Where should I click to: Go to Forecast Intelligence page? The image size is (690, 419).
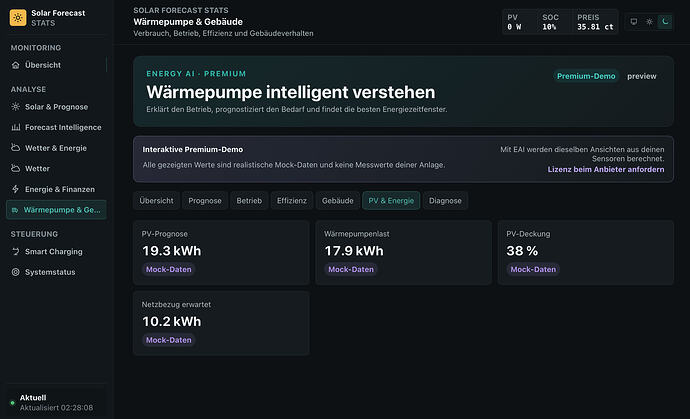click(56, 127)
